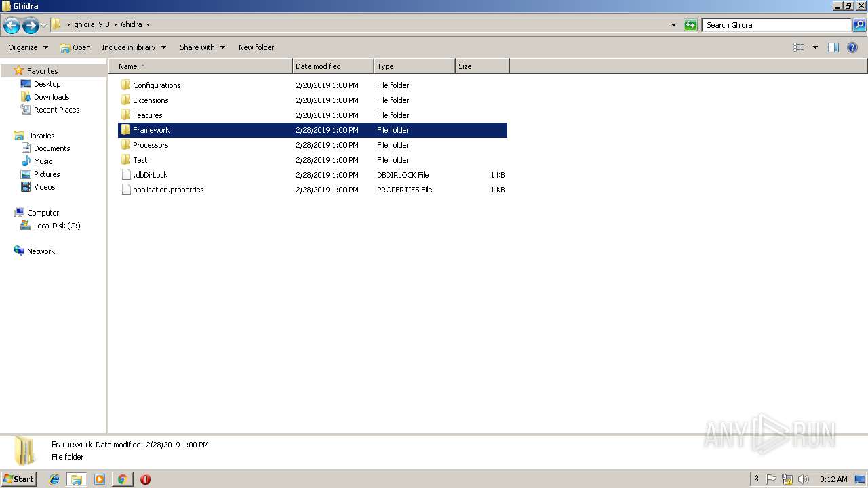Screen dimensions: 868x488
Task: Click the Extensions folder icon
Action: tap(125, 100)
